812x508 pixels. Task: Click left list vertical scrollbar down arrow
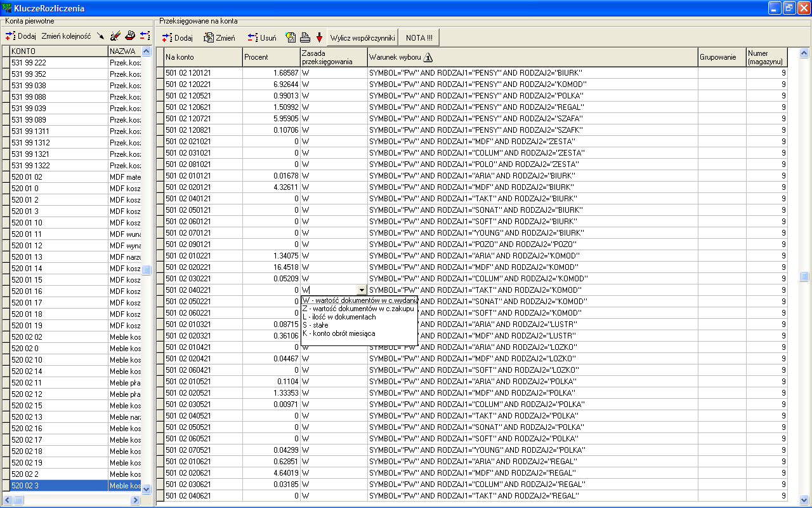coord(147,489)
